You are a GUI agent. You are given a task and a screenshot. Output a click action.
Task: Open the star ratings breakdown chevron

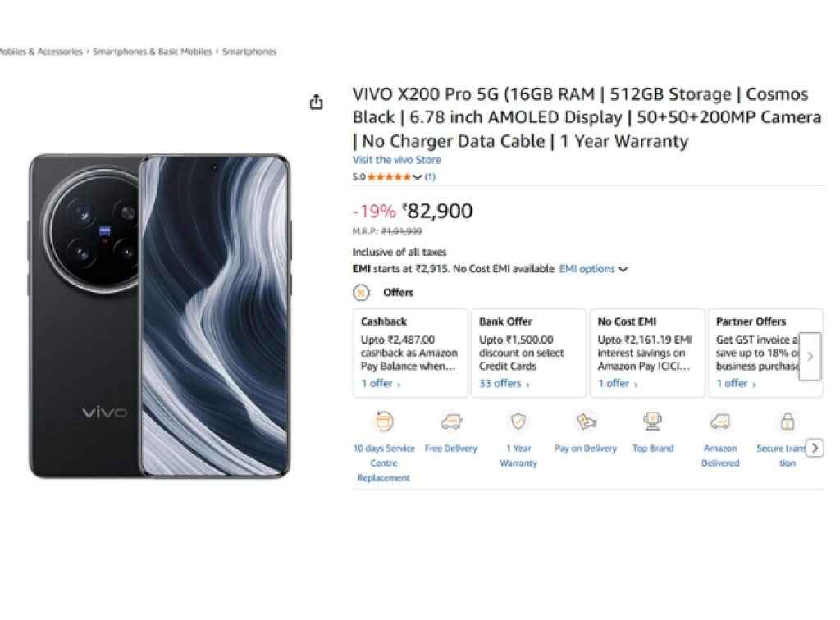tap(418, 177)
